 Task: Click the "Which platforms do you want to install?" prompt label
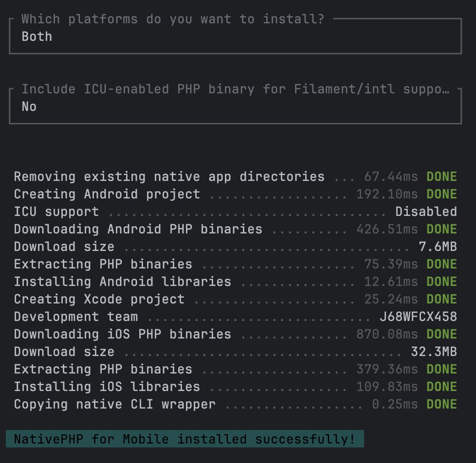point(173,19)
